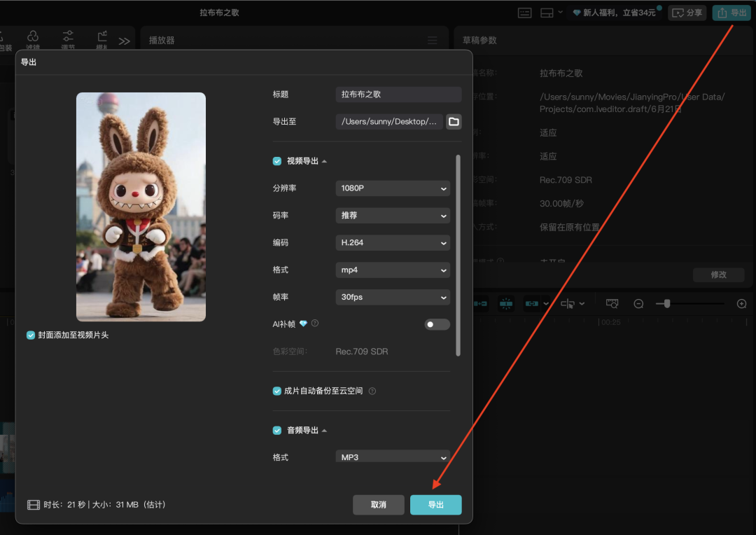Screen dimensions: 756x535
Task: Click the timeline zoom-in magnifier icon
Action: pos(741,303)
